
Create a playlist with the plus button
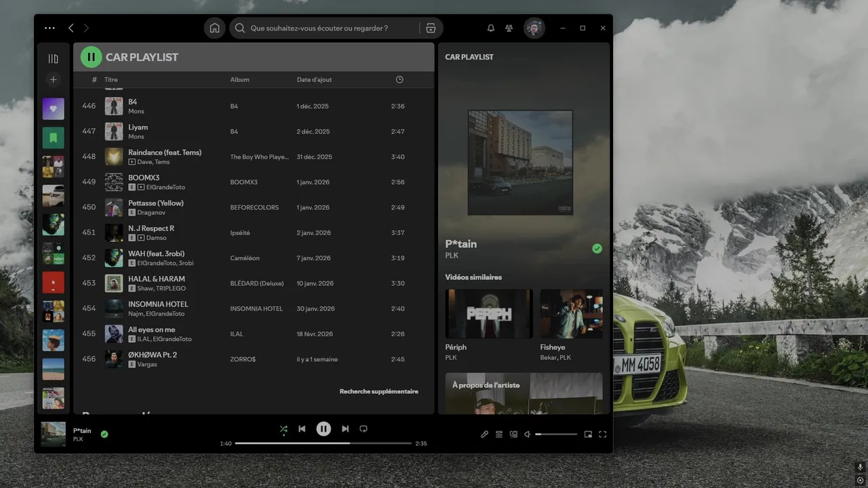(x=54, y=79)
